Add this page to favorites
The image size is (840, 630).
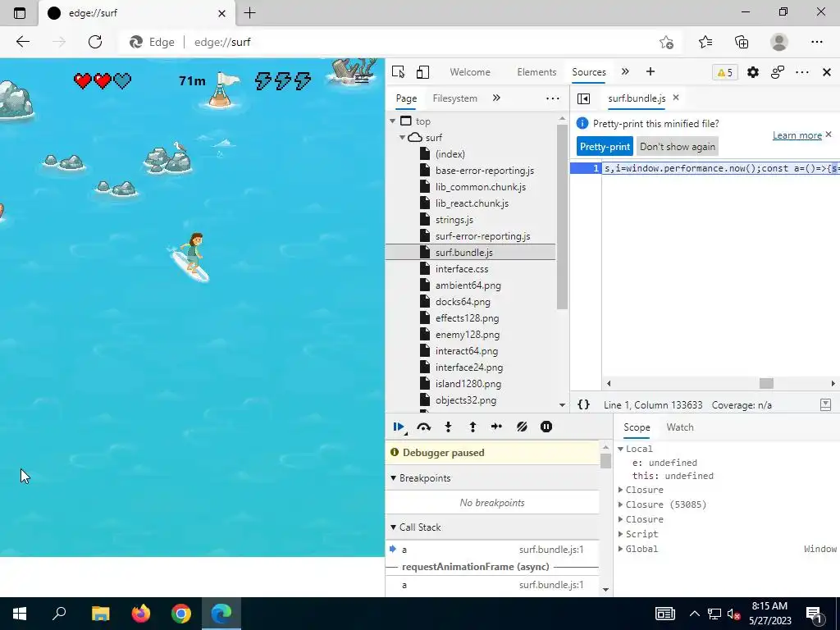666,42
